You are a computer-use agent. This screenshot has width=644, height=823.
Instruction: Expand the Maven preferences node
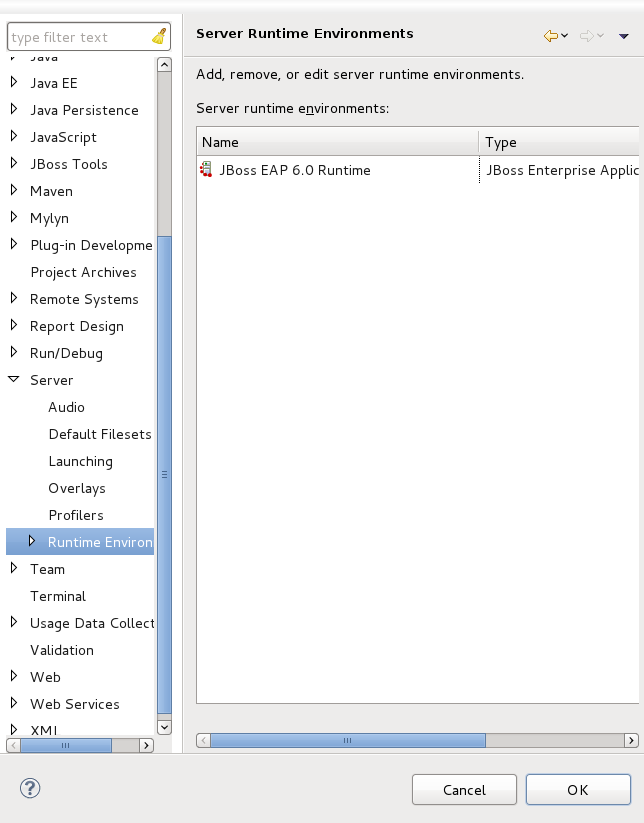(x=14, y=191)
